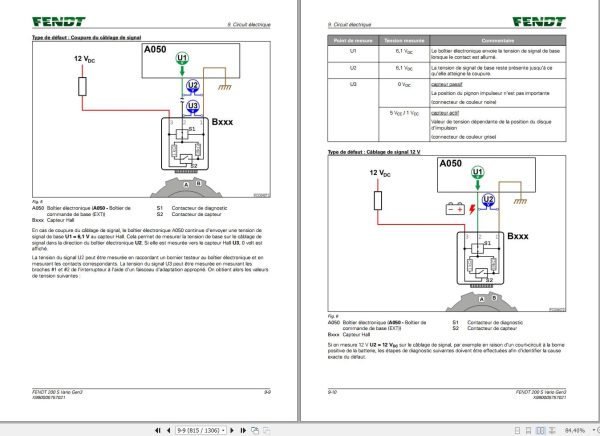600x436 pixels.
Task: Go to the next page
Action: point(232,430)
